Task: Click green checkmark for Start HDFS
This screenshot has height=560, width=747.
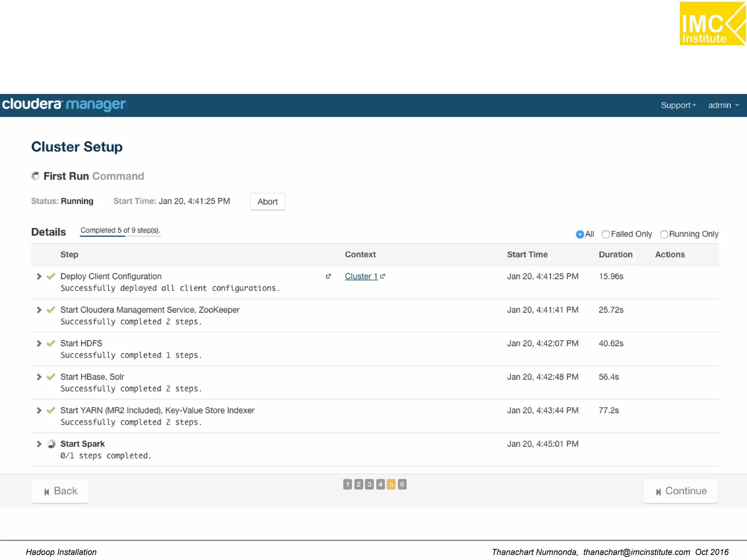Action: coord(51,343)
